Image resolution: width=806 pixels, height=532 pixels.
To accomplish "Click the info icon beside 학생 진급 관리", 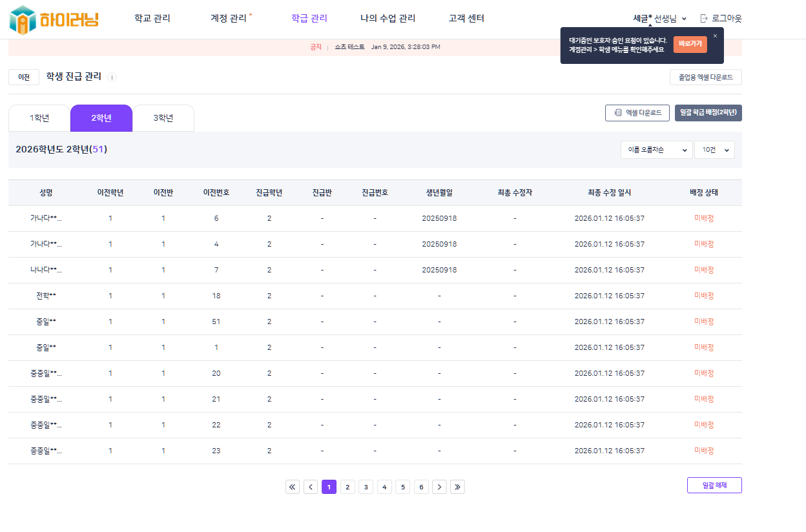I will [112, 77].
